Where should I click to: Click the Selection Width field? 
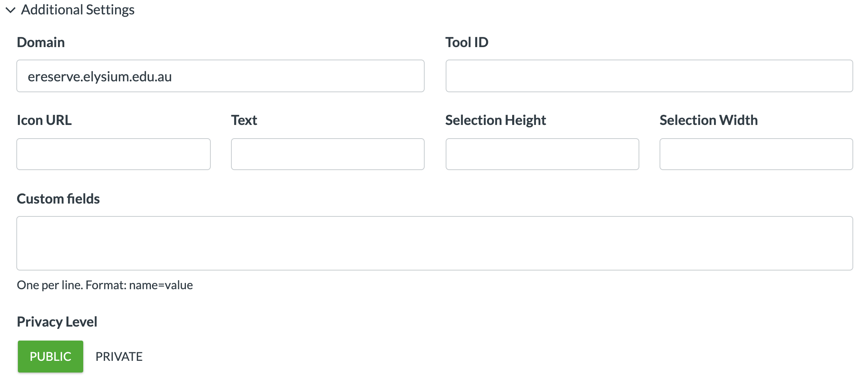[x=756, y=154]
